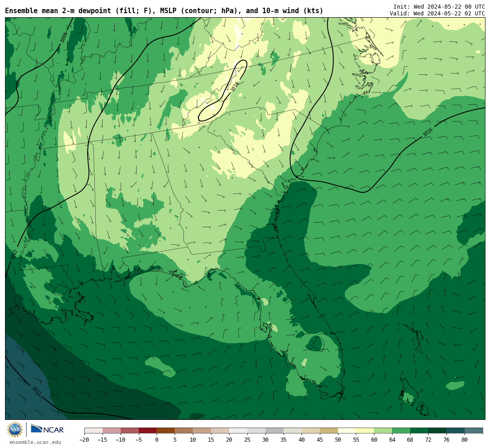Pick the darkest green 72 to 76 swatch
490x448 pixels.
point(437,431)
